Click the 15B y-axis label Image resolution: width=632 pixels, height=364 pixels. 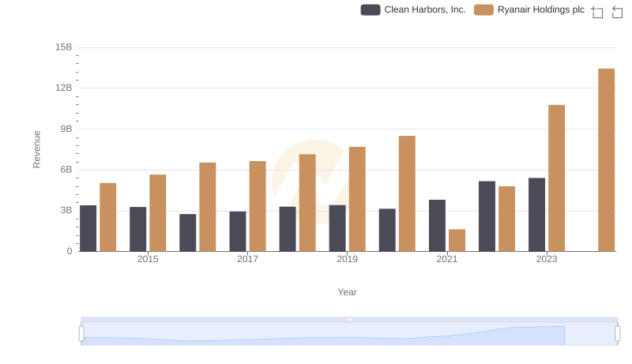click(x=64, y=47)
